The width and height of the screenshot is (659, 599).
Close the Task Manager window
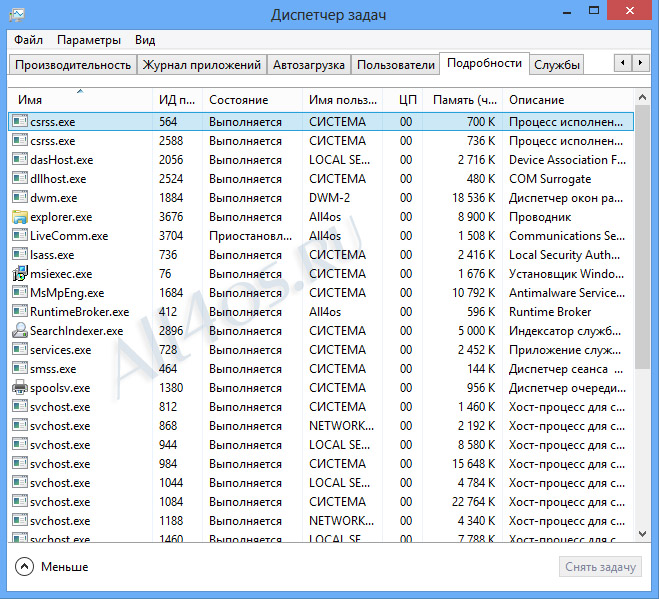(x=630, y=11)
